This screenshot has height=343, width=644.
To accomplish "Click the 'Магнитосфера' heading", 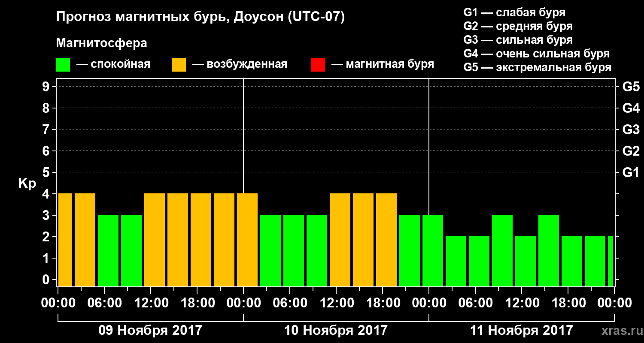I will tap(101, 43).
